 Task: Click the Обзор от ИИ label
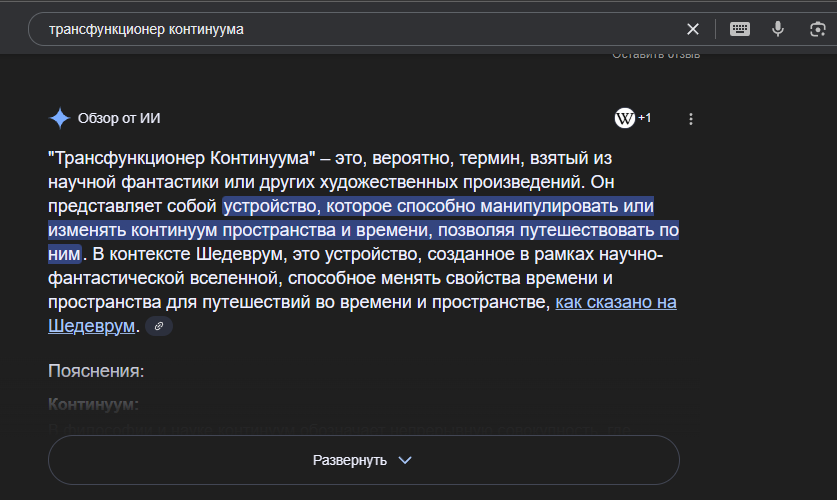119,118
